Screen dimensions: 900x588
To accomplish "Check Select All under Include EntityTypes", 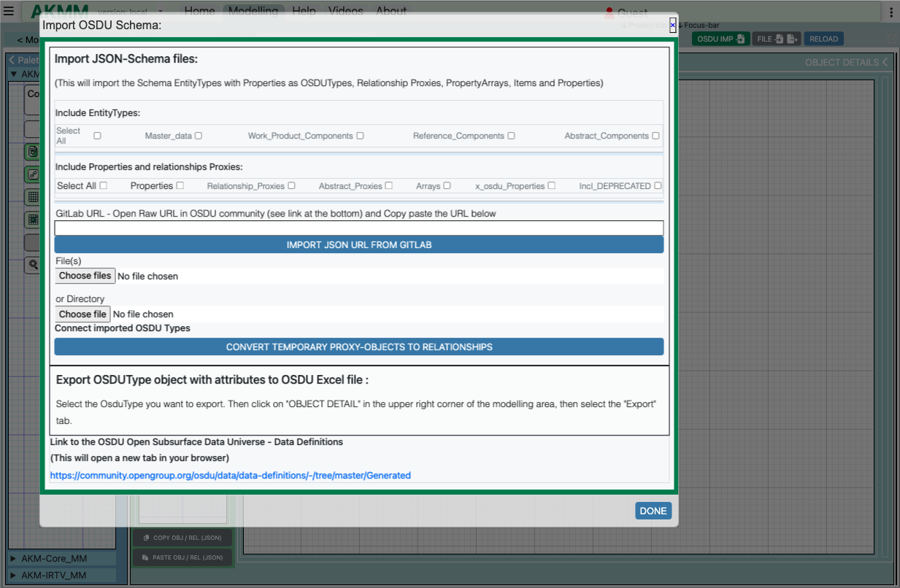I will point(97,135).
